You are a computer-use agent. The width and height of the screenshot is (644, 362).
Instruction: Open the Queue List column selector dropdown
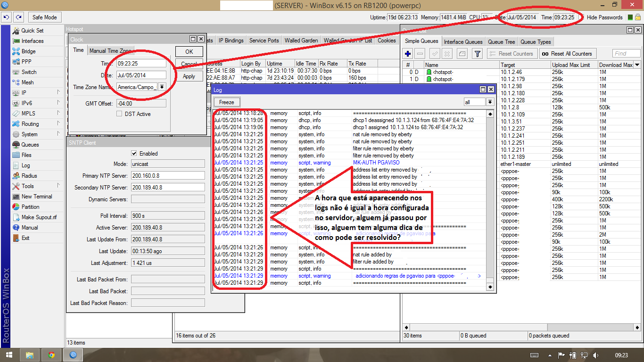tap(637, 65)
